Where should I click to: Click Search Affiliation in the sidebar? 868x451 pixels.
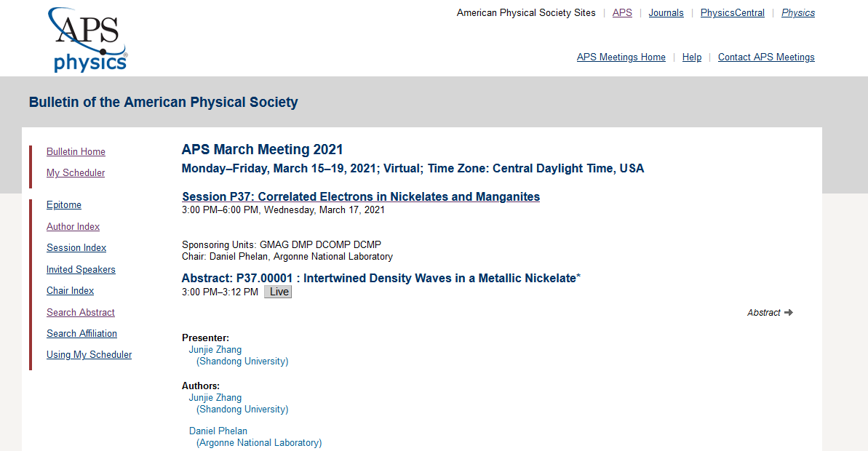(x=81, y=334)
